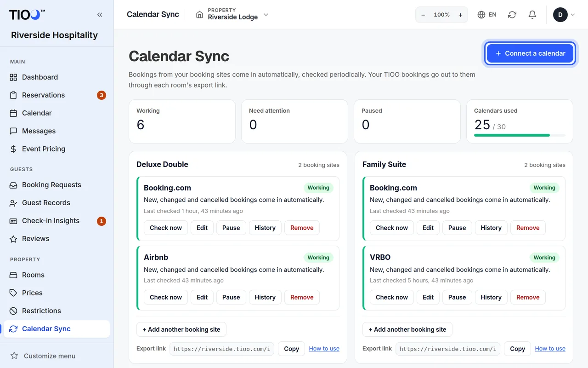Click the Restrictions blocked-circle icon
The image size is (588, 368).
click(13, 311)
